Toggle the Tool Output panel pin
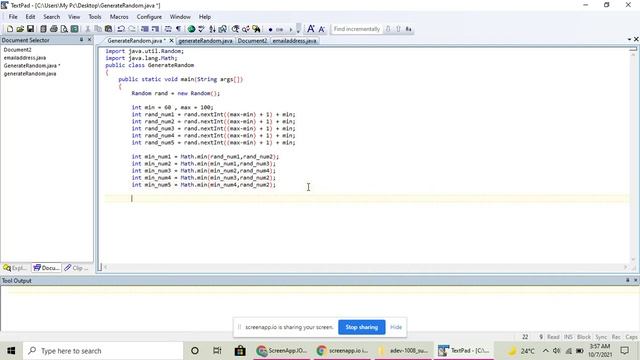Screen dimensions: 640x360 point(628,280)
